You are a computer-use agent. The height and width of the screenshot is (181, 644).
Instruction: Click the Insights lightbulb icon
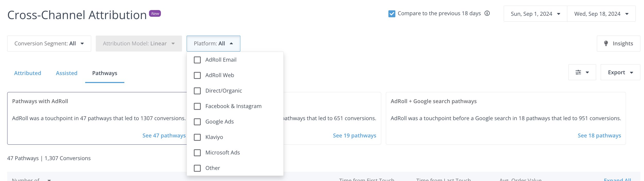coord(606,44)
